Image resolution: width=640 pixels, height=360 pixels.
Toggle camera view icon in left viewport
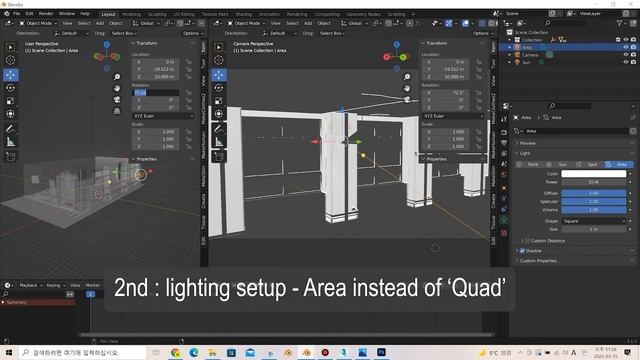tap(117, 100)
